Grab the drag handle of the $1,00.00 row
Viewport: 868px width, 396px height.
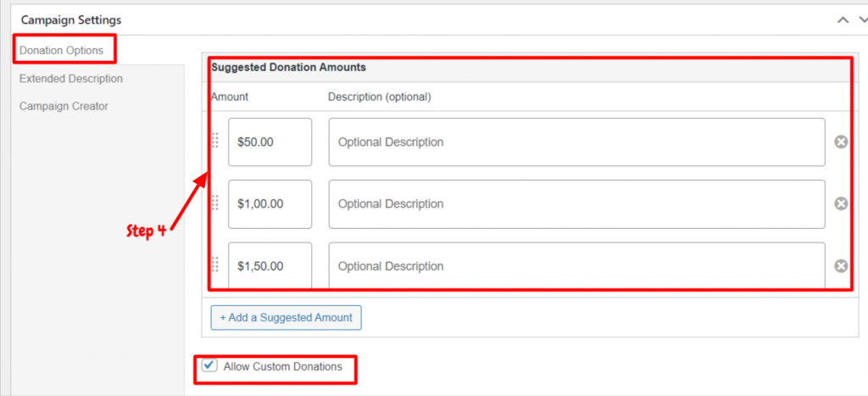[x=215, y=203]
